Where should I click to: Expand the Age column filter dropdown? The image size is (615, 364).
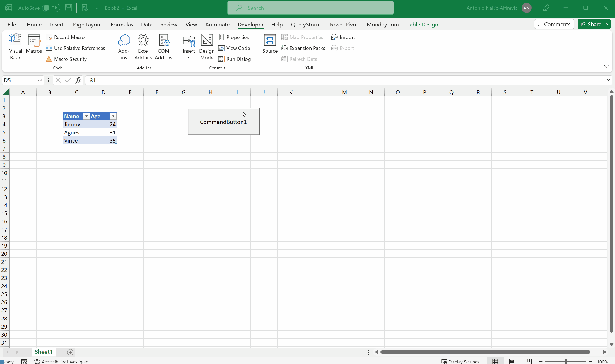pyautogui.click(x=112, y=116)
